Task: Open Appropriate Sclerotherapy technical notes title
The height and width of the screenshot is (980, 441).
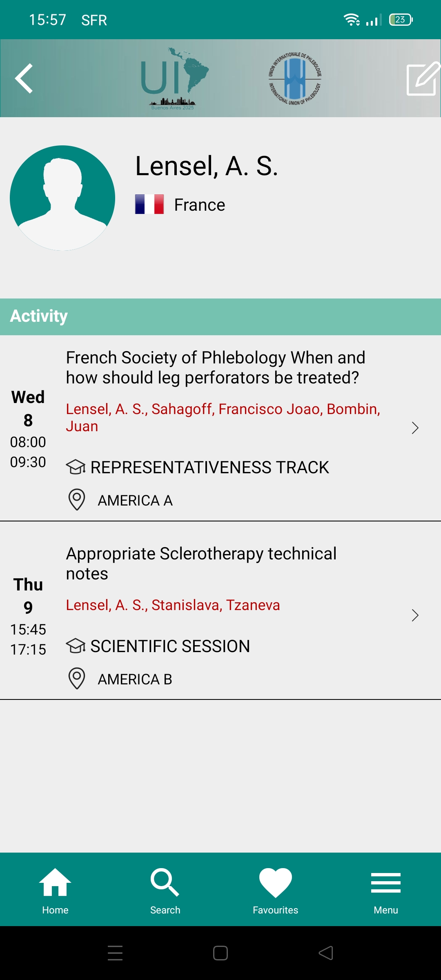Action: click(201, 563)
